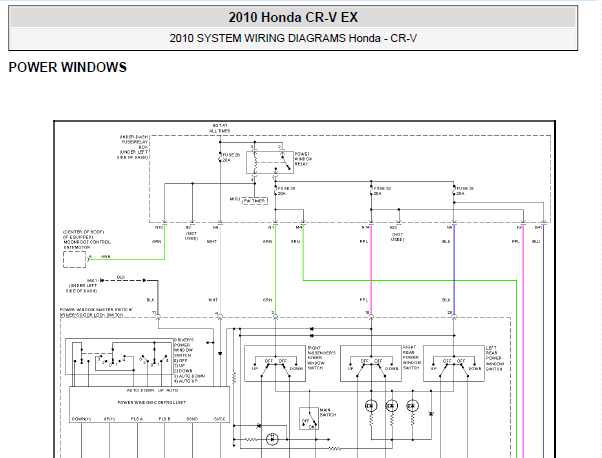This screenshot has width=602, height=458.
Task: Click the "PLS A" terminal label
Action: [x=137, y=419]
